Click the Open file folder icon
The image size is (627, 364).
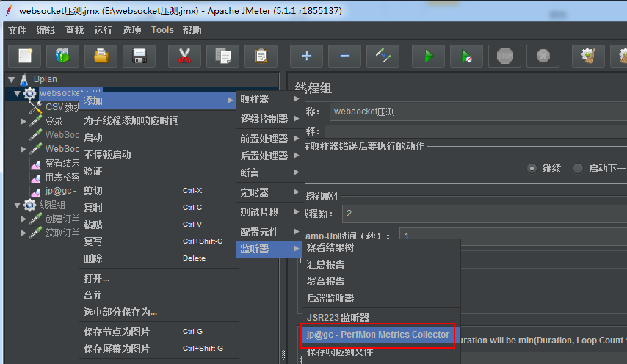tap(101, 56)
